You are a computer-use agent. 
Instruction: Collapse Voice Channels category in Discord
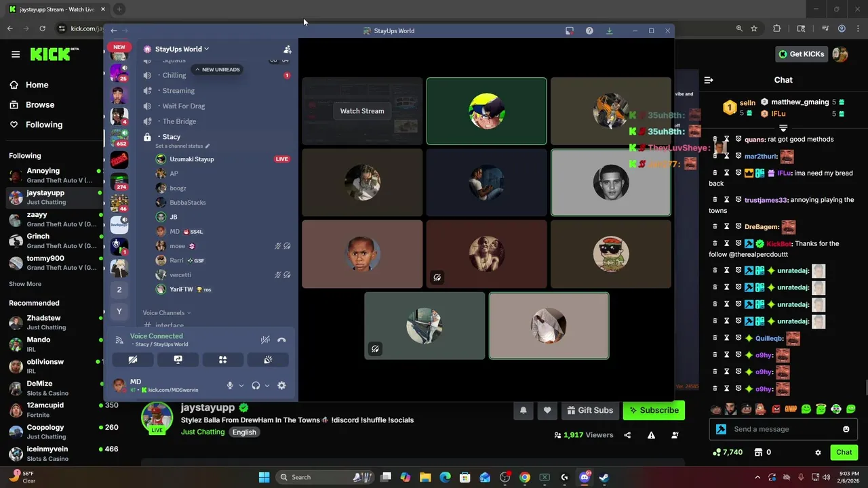coord(167,312)
